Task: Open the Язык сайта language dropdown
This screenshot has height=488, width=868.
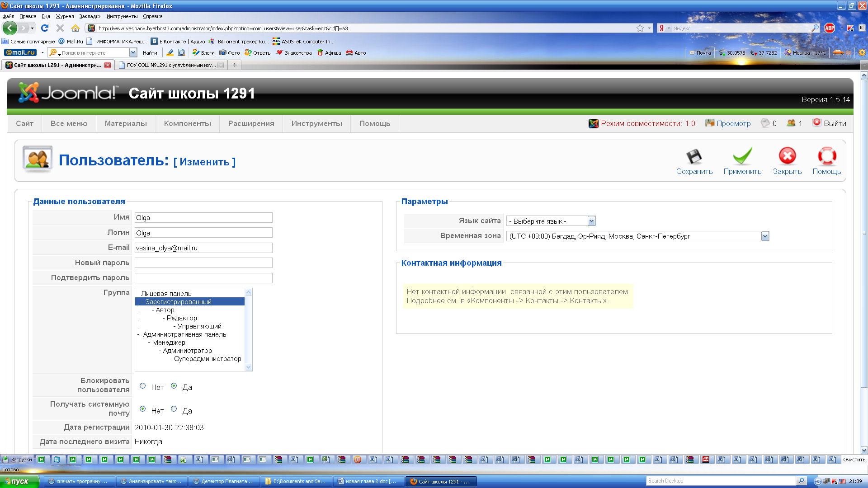Action: 591,221
